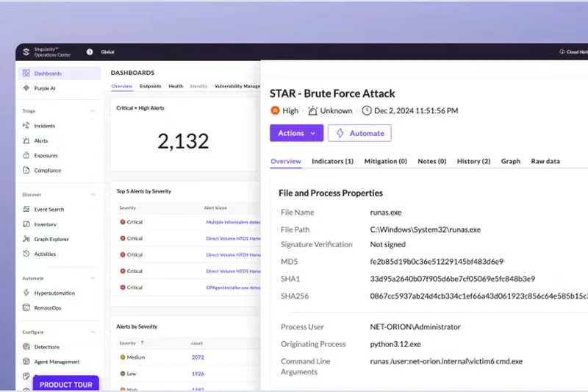Open the Event Search icon
Image resolution: width=588 pixels, height=392 pixels.
tap(26, 210)
